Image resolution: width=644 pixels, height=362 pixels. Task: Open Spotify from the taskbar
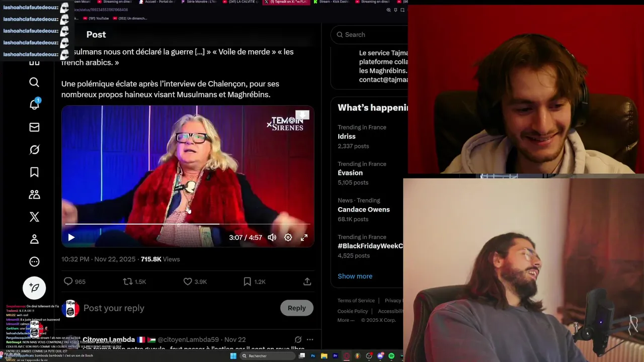point(391,356)
